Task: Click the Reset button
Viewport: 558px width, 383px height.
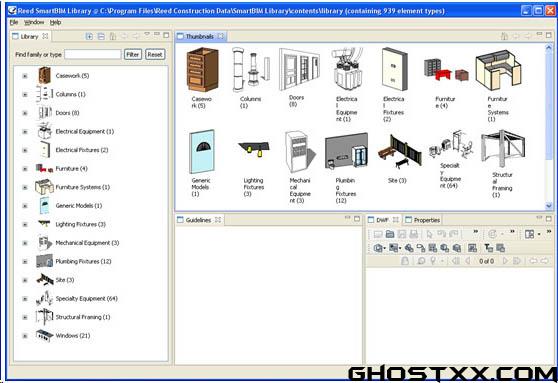Action: pyautogui.click(x=155, y=54)
